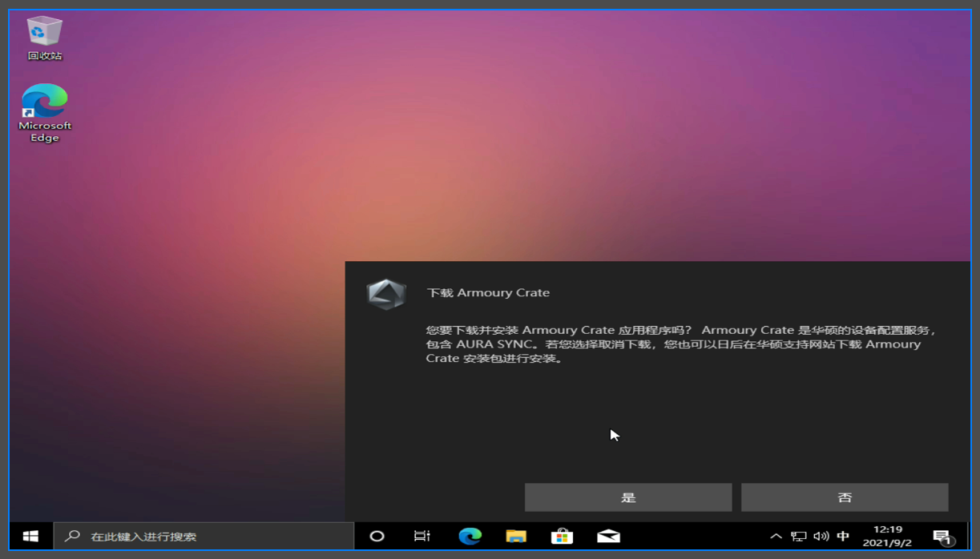Open the clock showing 12:19
980x559 pixels.
[887, 536]
